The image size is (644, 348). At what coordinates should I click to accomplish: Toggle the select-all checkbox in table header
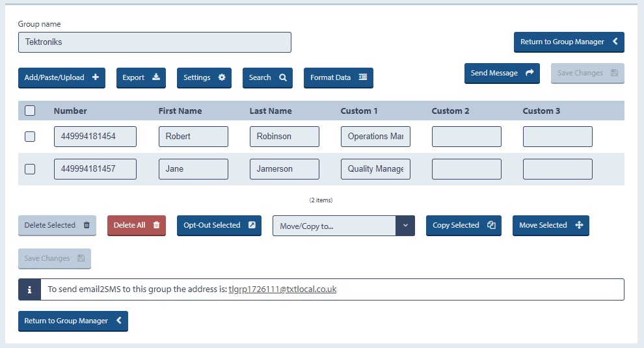(30, 111)
